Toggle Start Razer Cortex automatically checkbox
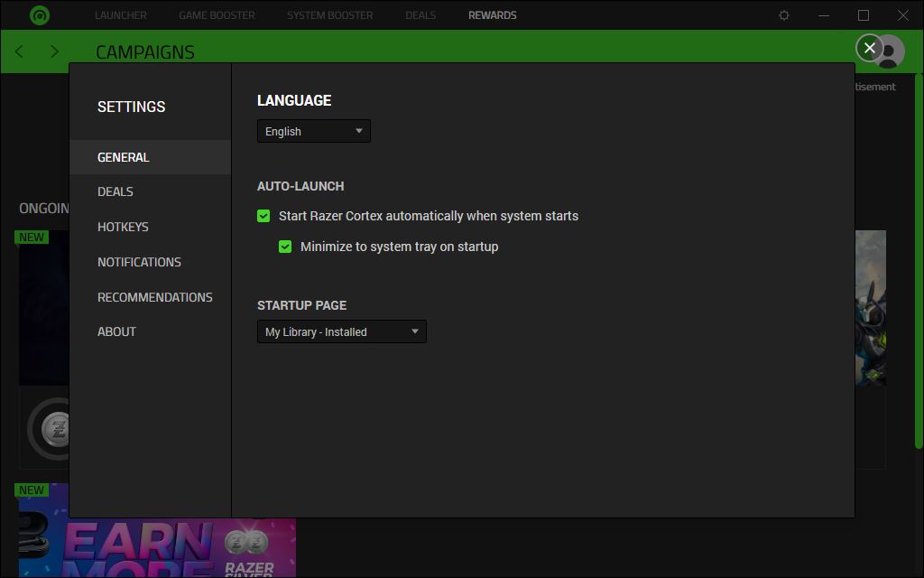Viewport: 924px width, 578px height. (x=263, y=216)
